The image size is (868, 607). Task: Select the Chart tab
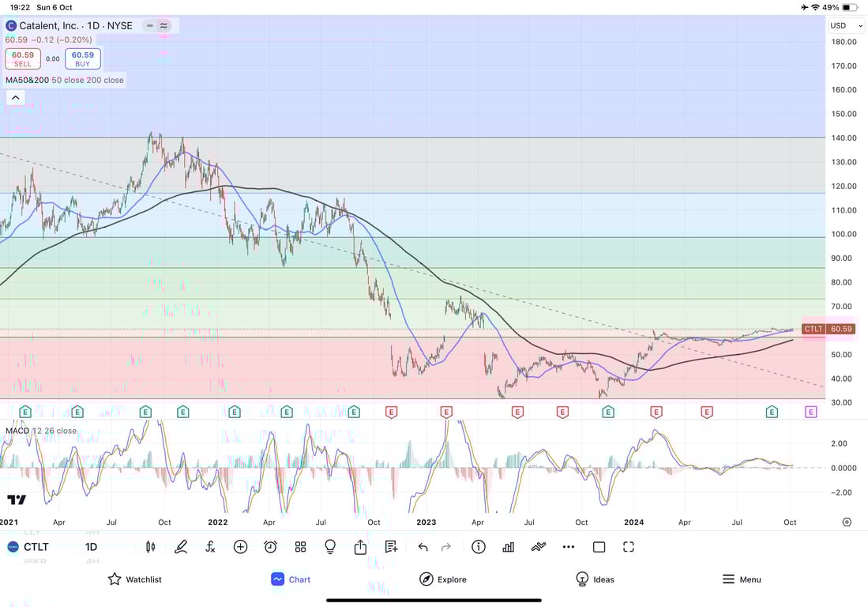point(291,579)
